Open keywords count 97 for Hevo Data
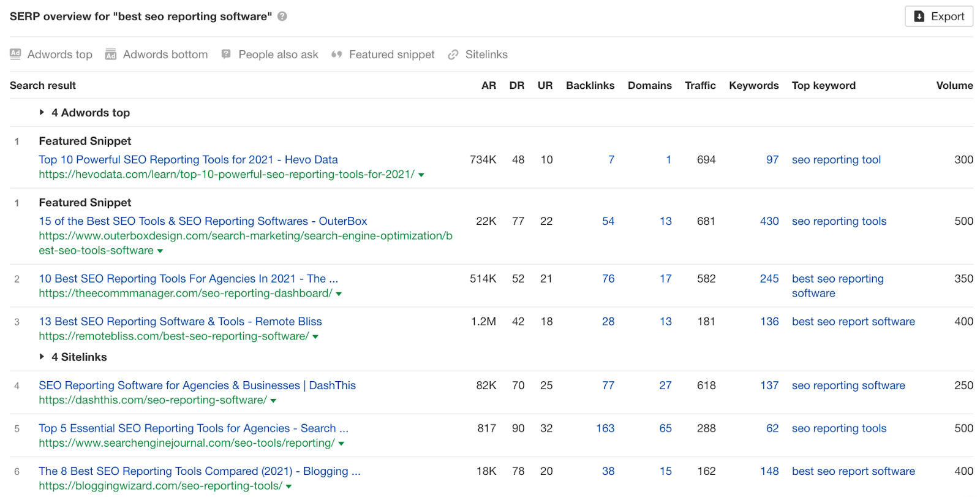Viewport: 980px width, 497px height. [x=772, y=160]
